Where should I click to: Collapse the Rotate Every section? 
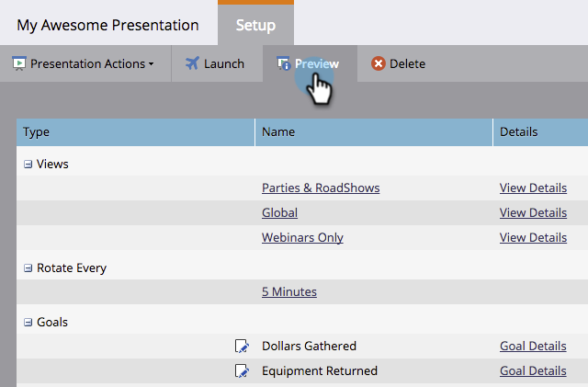tap(28, 268)
